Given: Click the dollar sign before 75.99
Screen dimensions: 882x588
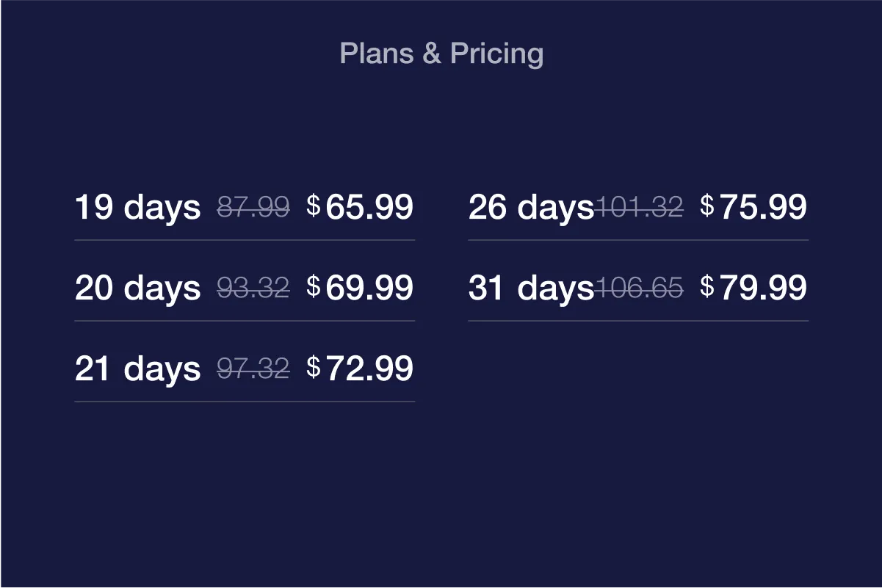Looking at the screenshot, I should point(707,206).
